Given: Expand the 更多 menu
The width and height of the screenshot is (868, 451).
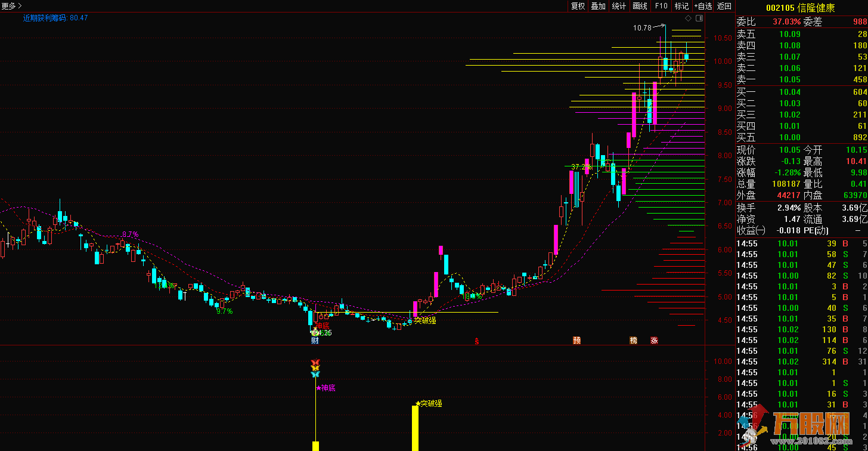Looking at the screenshot, I should (x=12, y=6).
